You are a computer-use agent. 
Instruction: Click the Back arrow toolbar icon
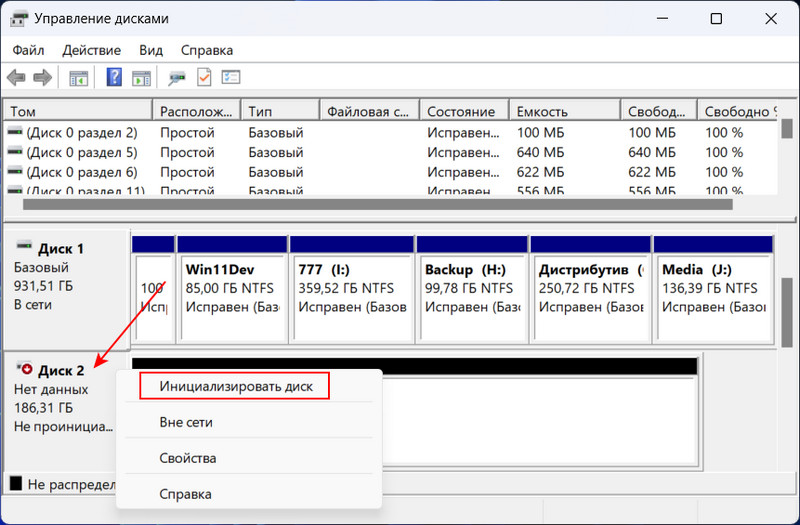click(16, 78)
